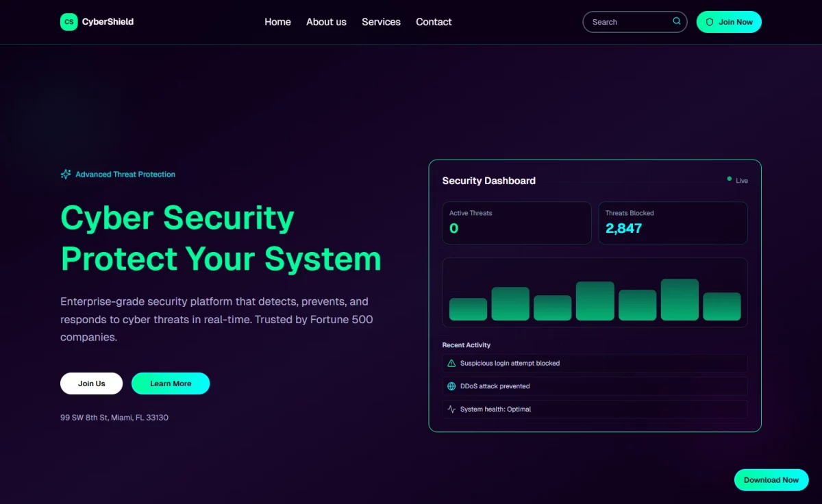The width and height of the screenshot is (822, 504).
Task: Click the Learn More button
Action: coord(171,383)
